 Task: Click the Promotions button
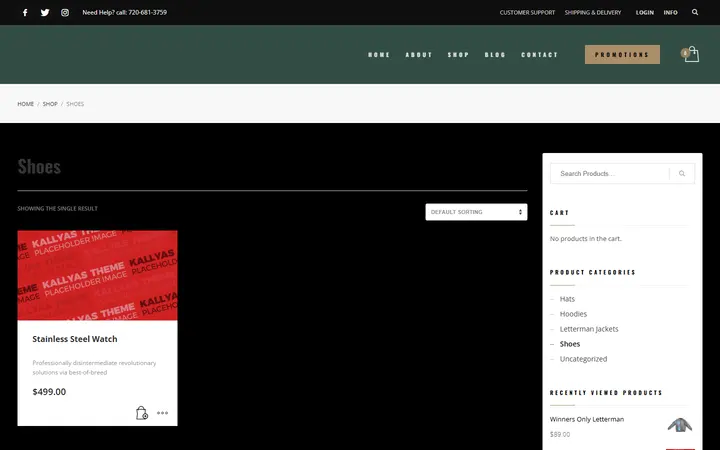click(622, 55)
